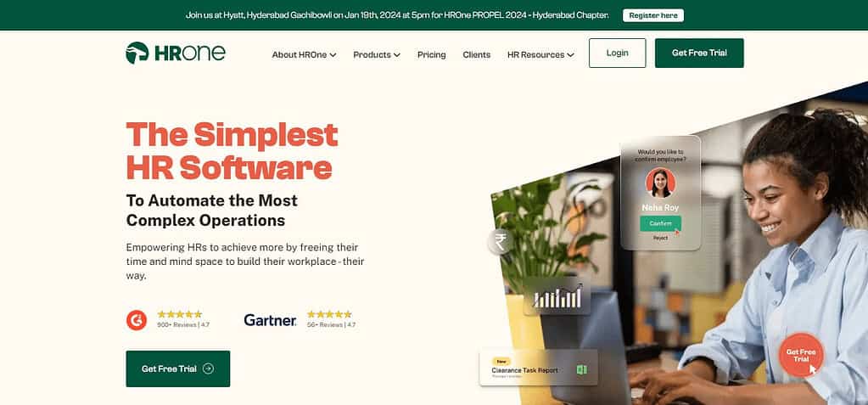The image size is (868, 405).
Task: Click the Register here banner button
Action: point(653,15)
